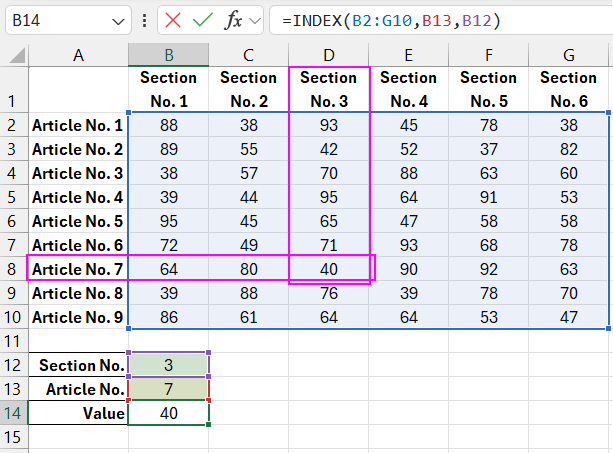Click the Section No. label in A12

pos(78,365)
